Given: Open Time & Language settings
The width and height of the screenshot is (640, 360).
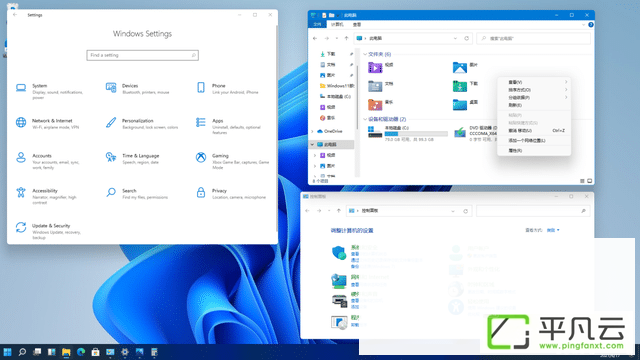Looking at the screenshot, I should click(133, 159).
